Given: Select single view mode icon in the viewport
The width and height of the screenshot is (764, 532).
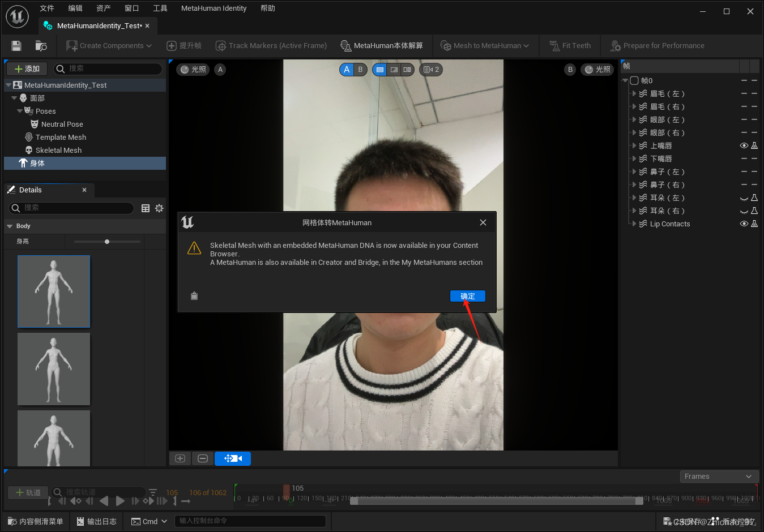Looking at the screenshot, I should click(380, 70).
